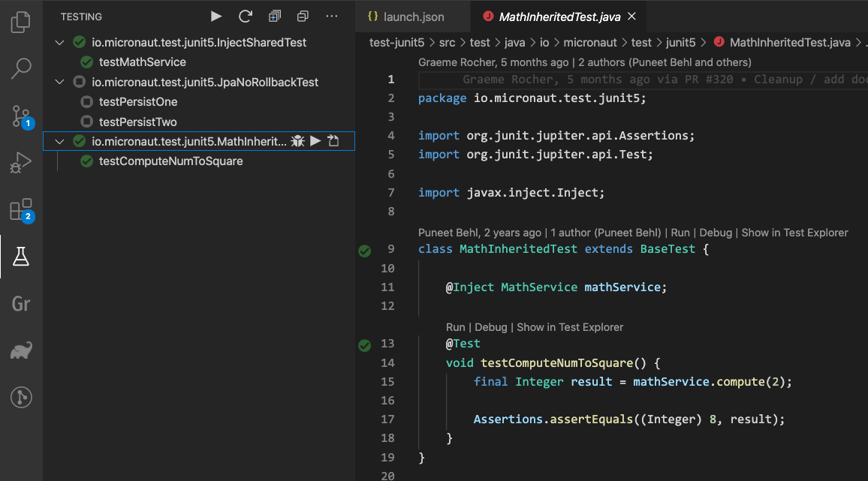Open the Testing panel more actions menu

(x=332, y=17)
